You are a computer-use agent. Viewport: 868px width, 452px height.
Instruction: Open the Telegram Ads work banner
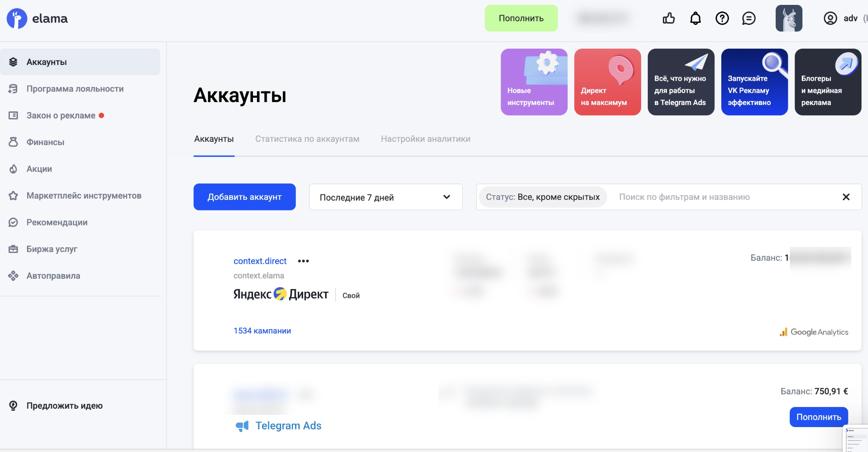681,82
